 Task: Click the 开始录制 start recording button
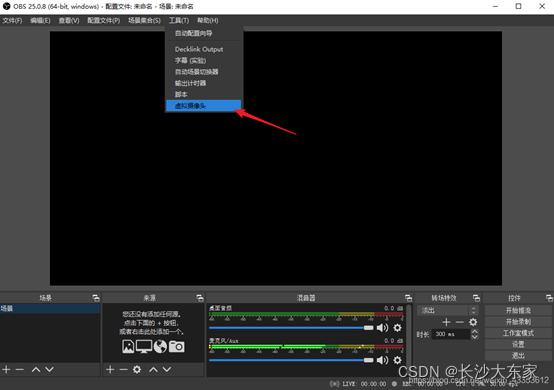point(518,322)
